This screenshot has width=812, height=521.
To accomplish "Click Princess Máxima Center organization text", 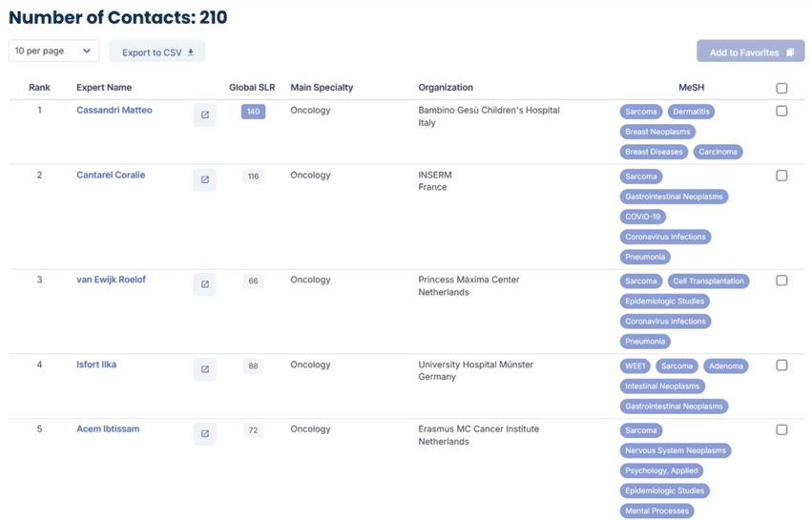I will point(468,280).
